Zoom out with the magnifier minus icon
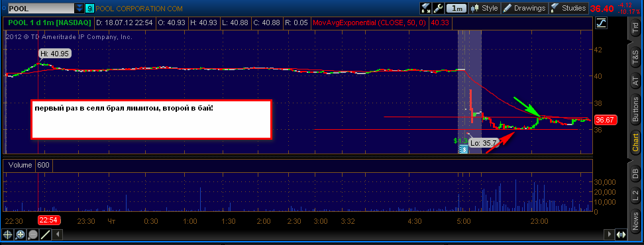Viewport: 644px width, 245px height. pyautogui.click(x=33, y=235)
